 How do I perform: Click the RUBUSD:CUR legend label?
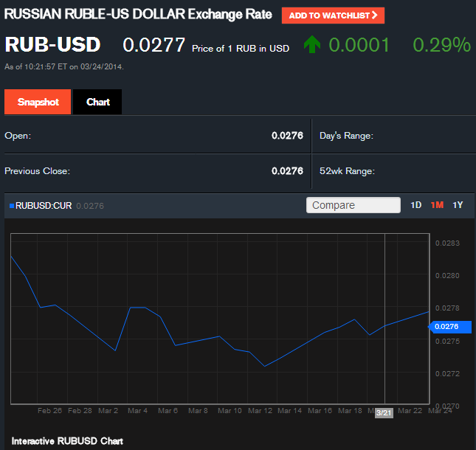(44, 206)
